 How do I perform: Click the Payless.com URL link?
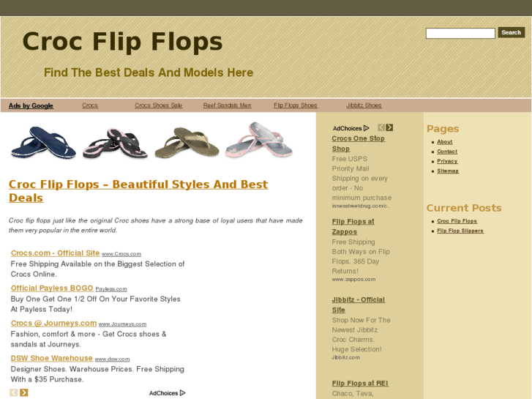point(111,289)
